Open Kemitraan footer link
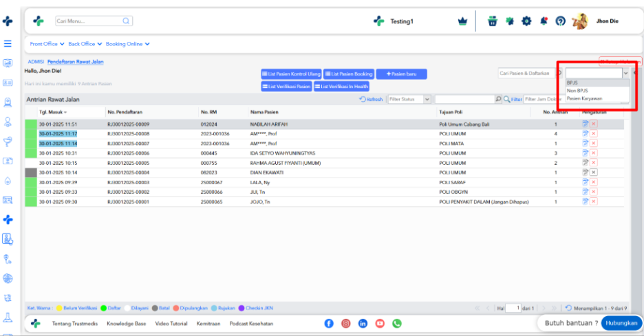Screen dimensions: 644x336 [x=208, y=324]
